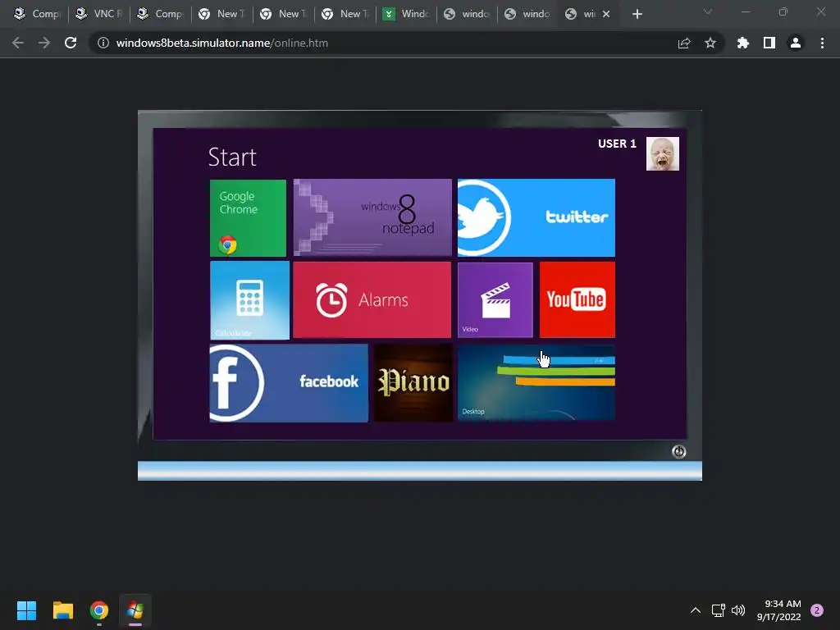Click the USER 1 profile picture
This screenshot has width=840, height=630.
[x=663, y=153]
